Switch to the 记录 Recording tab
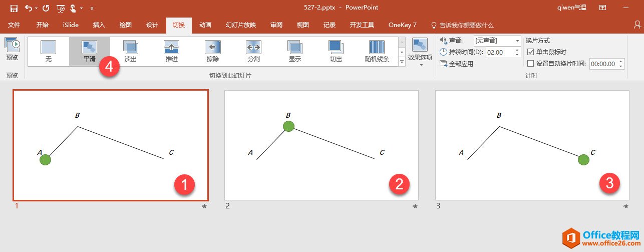Viewport: 644px width, 252px height. pyautogui.click(x=330, y=25)
